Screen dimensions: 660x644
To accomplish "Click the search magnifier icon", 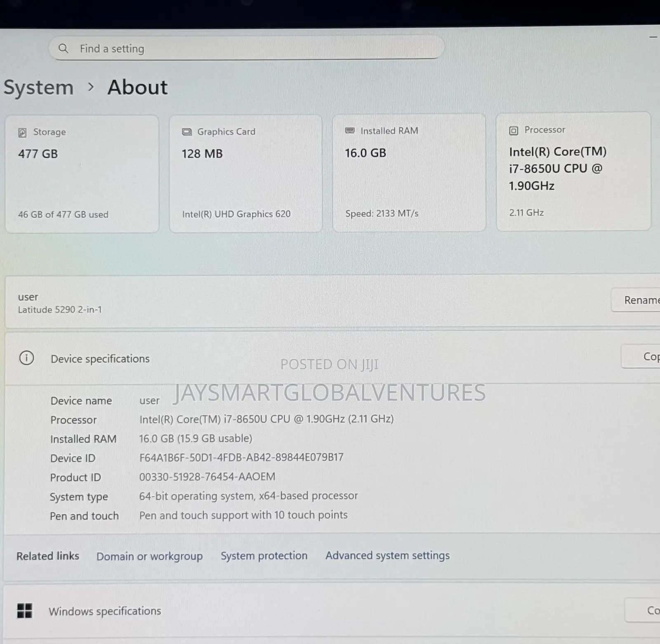I will click(x=63, y=49).
